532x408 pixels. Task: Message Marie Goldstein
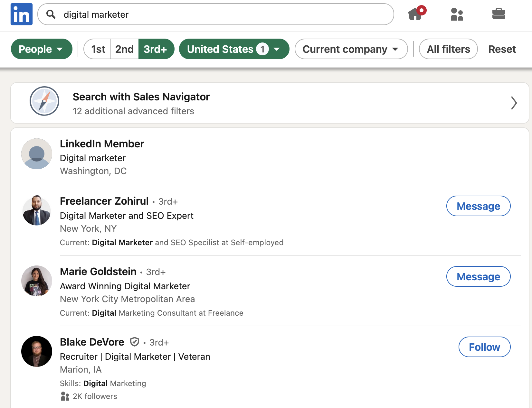(x=478, y=276)
